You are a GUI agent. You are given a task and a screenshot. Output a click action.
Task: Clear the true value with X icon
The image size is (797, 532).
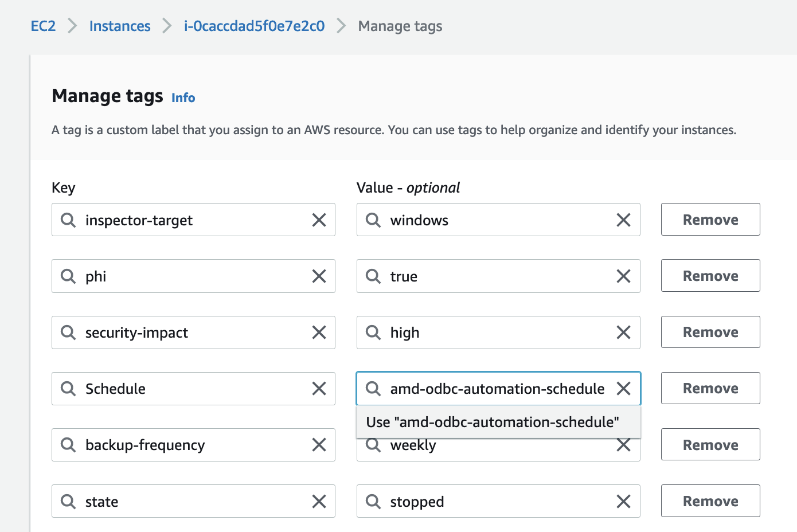(x=623, y=276)
